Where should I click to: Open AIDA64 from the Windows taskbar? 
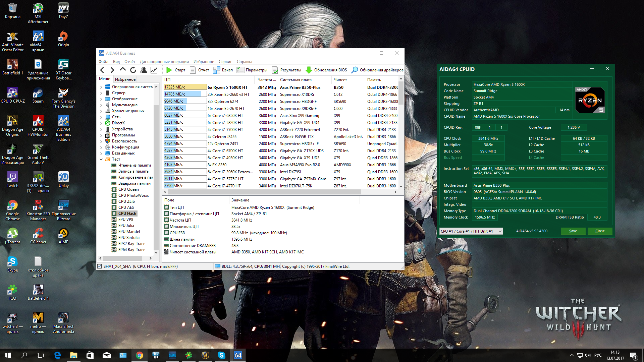(x=238, y=355)
